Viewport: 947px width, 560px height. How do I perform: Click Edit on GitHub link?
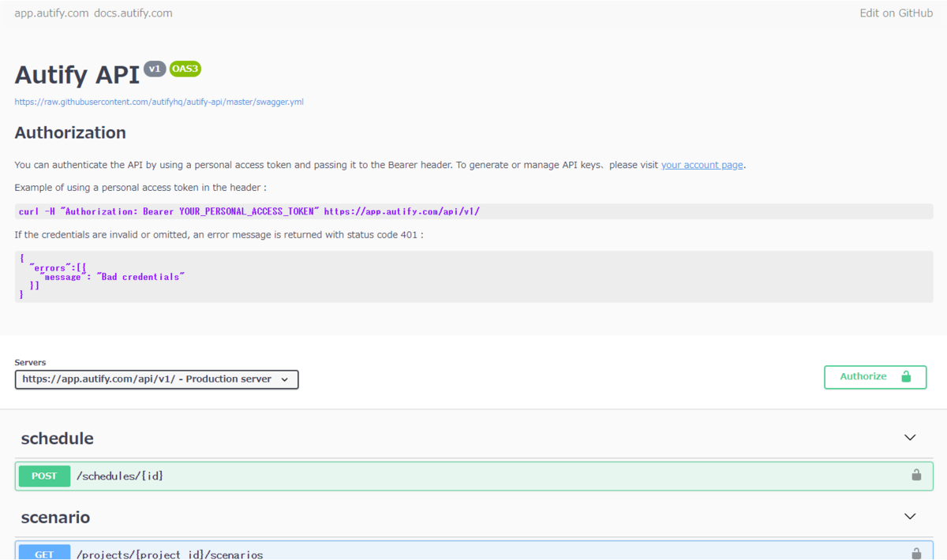coord(896,13)
